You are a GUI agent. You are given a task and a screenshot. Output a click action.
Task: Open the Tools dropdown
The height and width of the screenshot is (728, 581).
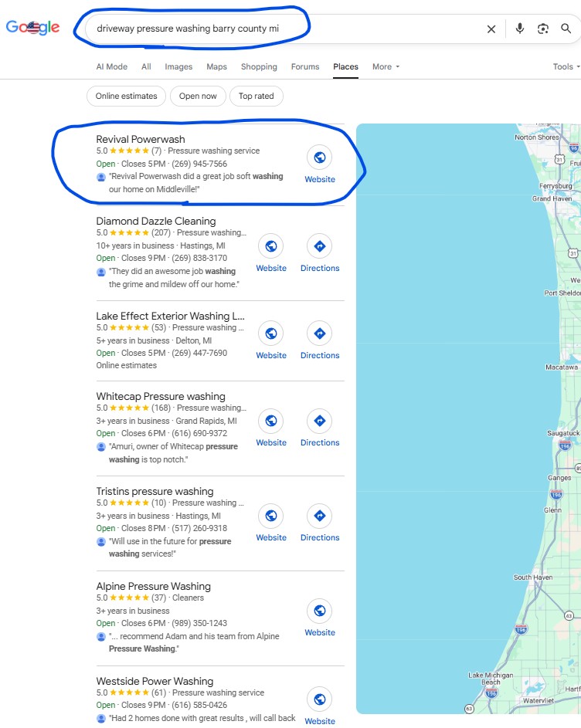(566, 66)
